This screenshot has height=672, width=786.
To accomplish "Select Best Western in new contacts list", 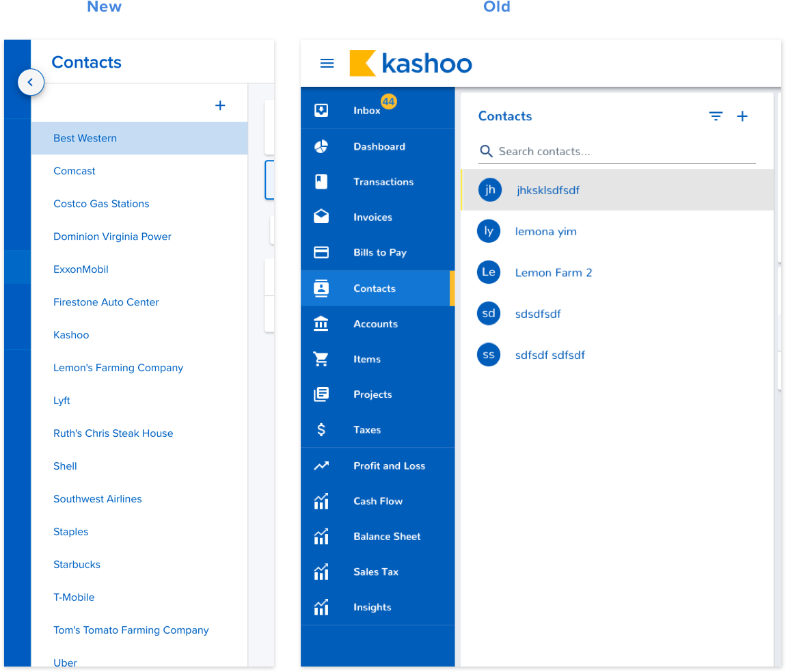I will pos(139,138).
